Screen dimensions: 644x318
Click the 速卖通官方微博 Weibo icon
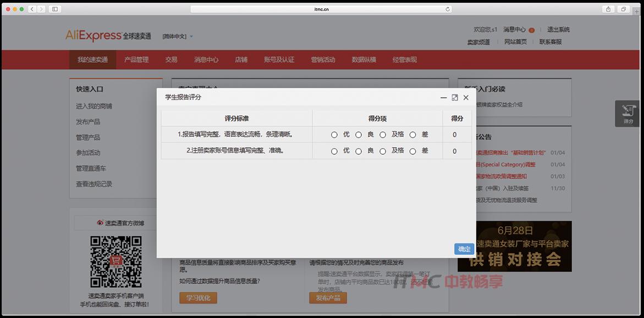click(99, 223)
